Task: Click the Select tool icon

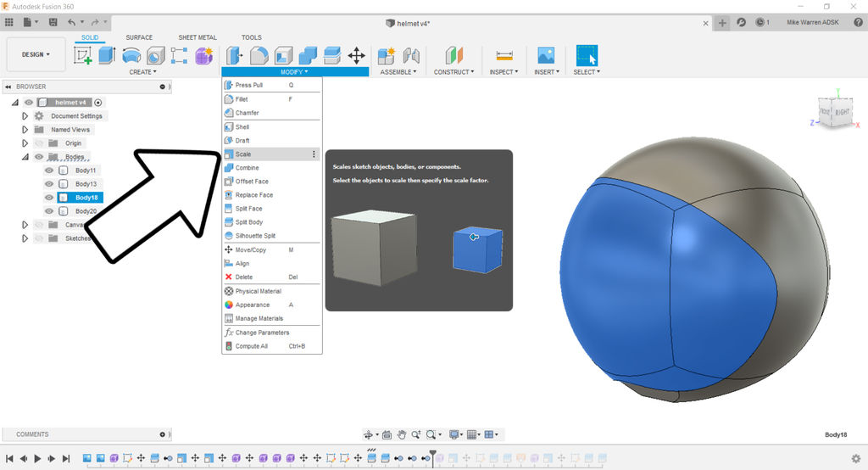Action: point(587,55)
